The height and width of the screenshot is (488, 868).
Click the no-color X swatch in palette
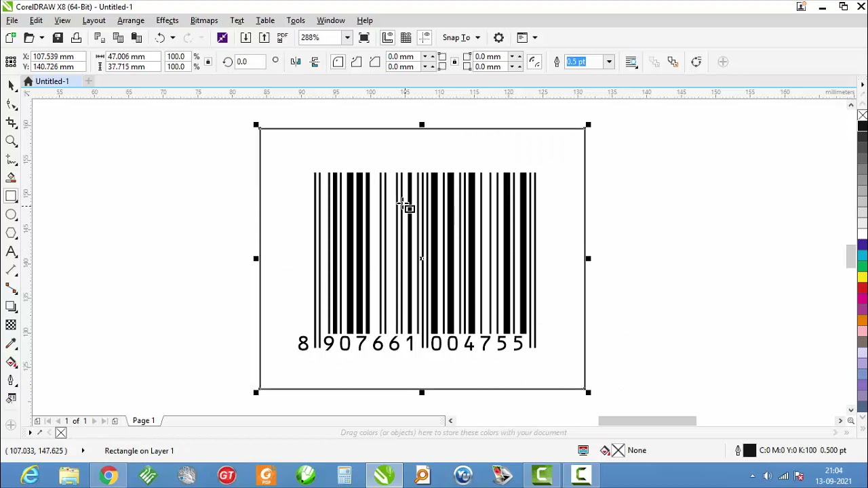point(863,115)
